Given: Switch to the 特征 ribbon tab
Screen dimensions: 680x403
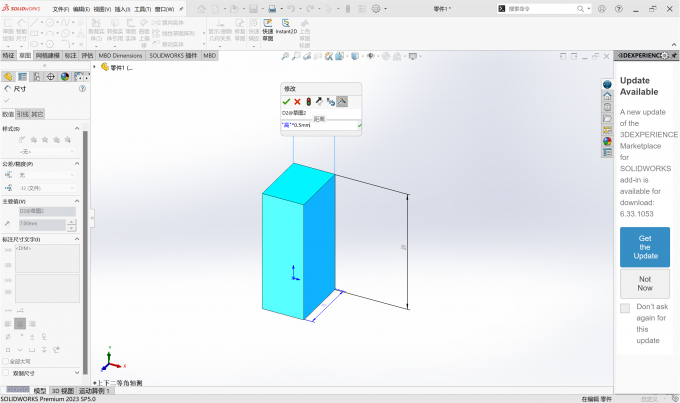Looking at the screenshot, I should coord(8,56).
